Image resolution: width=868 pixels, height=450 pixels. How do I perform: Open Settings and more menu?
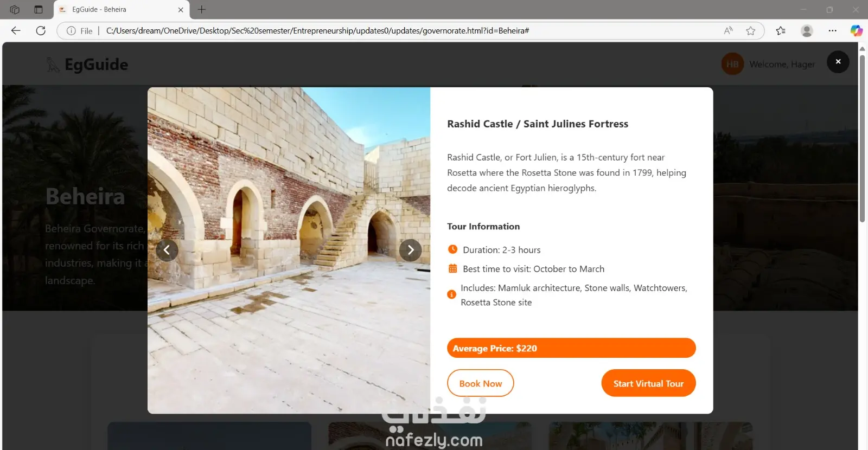click(833, 31)
